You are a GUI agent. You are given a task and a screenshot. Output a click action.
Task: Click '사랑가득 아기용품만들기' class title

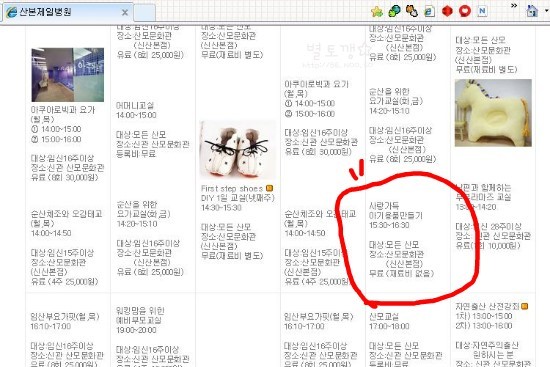395,211
